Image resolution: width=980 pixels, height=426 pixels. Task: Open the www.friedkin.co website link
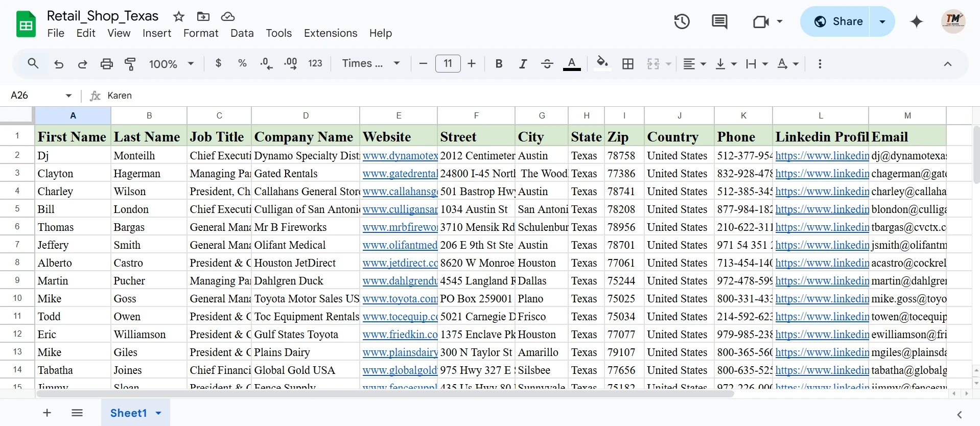point(400,335)
